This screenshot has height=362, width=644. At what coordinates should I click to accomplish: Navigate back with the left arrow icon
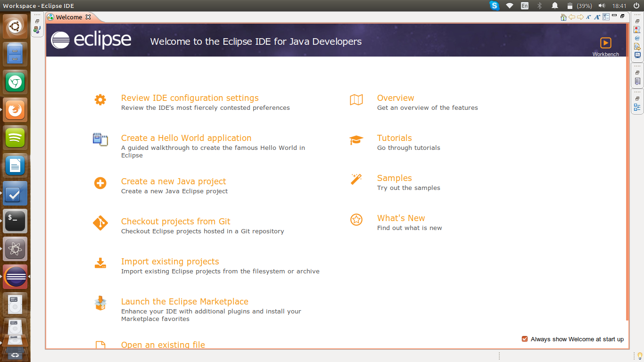[x=572, y=17]
